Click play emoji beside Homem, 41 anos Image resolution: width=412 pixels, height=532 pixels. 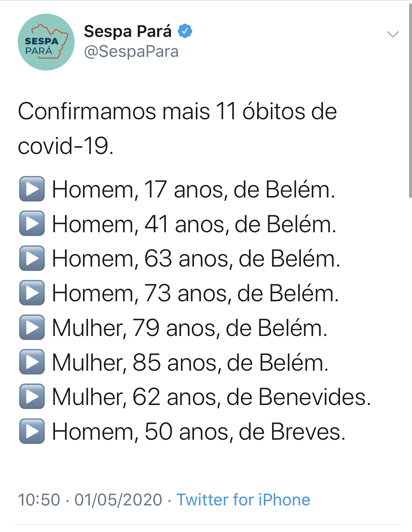[32, 223]
